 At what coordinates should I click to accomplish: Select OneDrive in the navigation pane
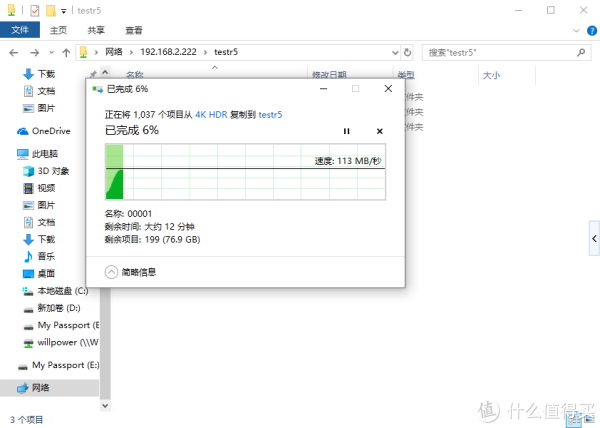(x=50, y=130)
